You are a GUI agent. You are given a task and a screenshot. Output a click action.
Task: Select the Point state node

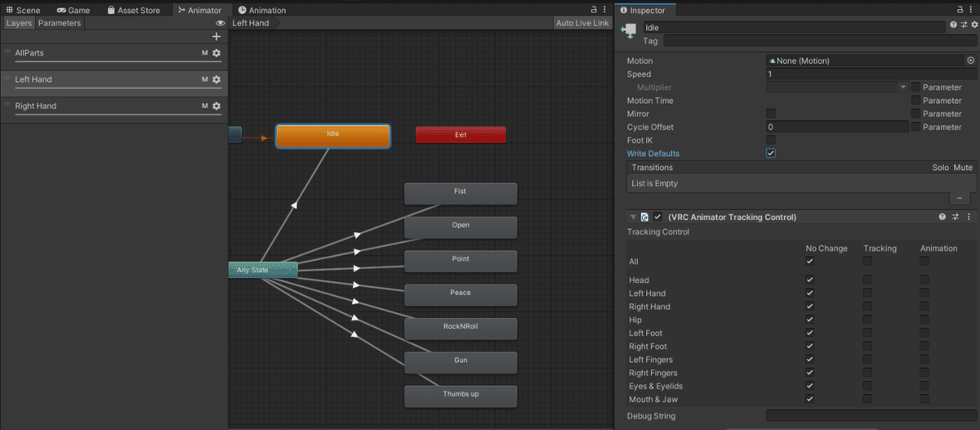pyautogui.click(x=461, y=261)
